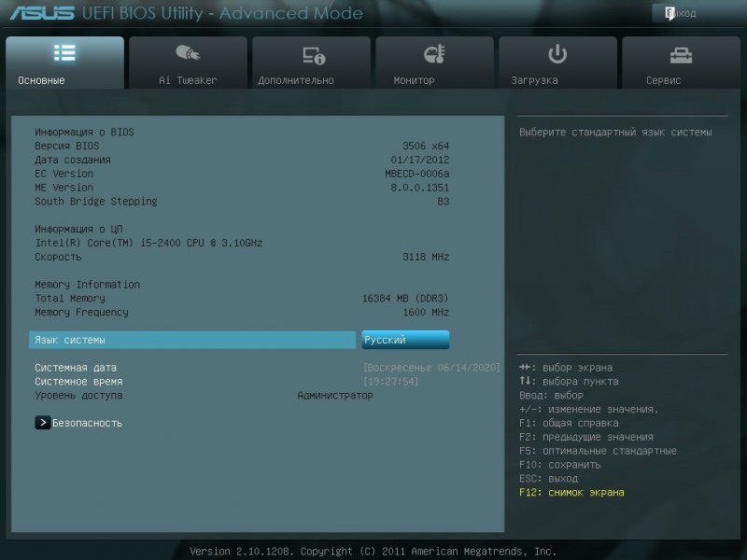Click the Ai Tweaker rocket icon

188,54
